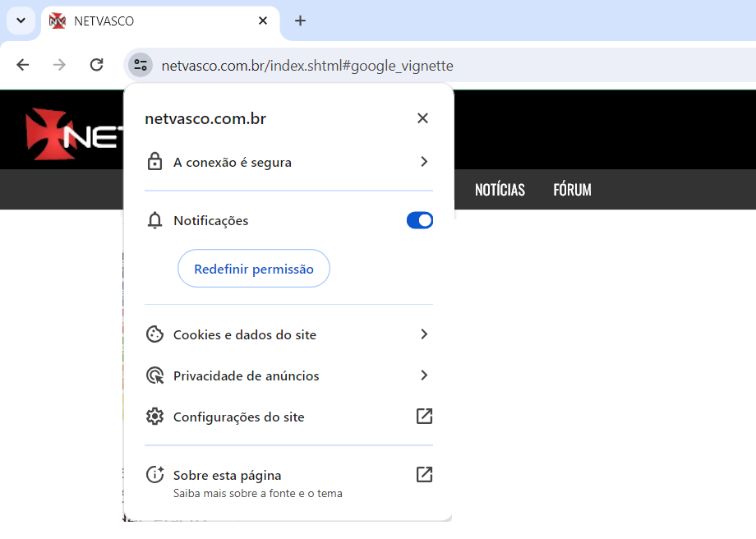The width and height of the screenshot is (756, 539).
Task: Click the address bar URL text
Action: point(307,66)
